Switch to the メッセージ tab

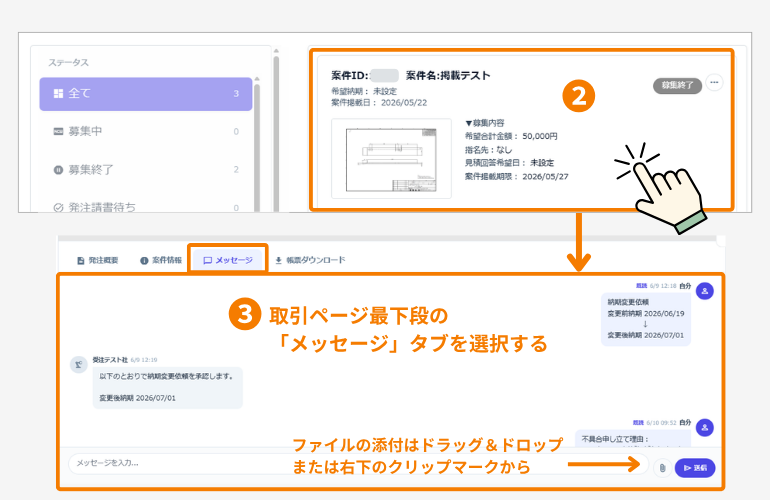(228, 260)
